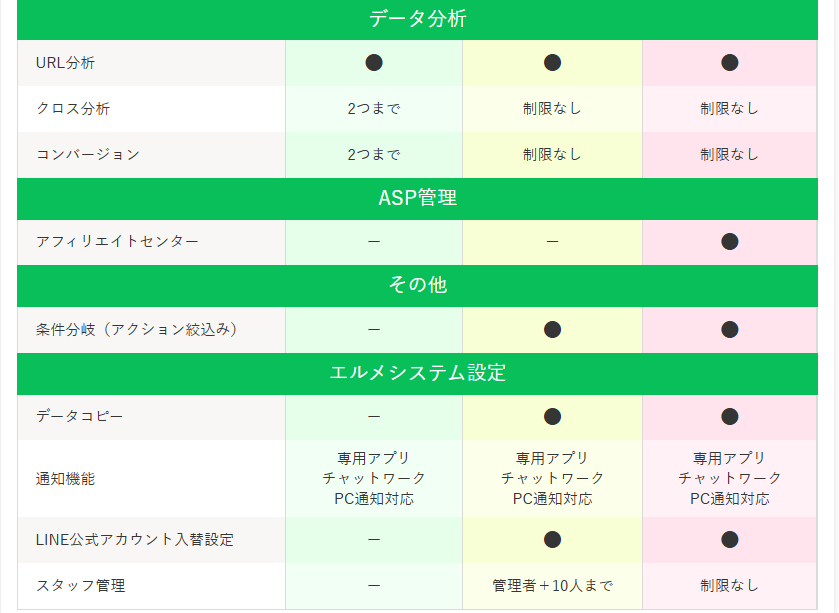The image size is (839, 613).
Task: Click 条件分岐 dot in pink column
Action: tap(730, 329)
